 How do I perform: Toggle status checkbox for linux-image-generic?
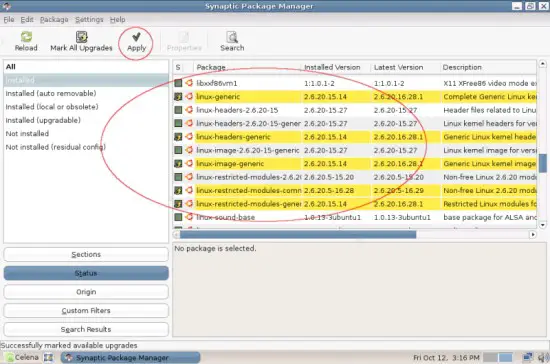tap(178, 163)
